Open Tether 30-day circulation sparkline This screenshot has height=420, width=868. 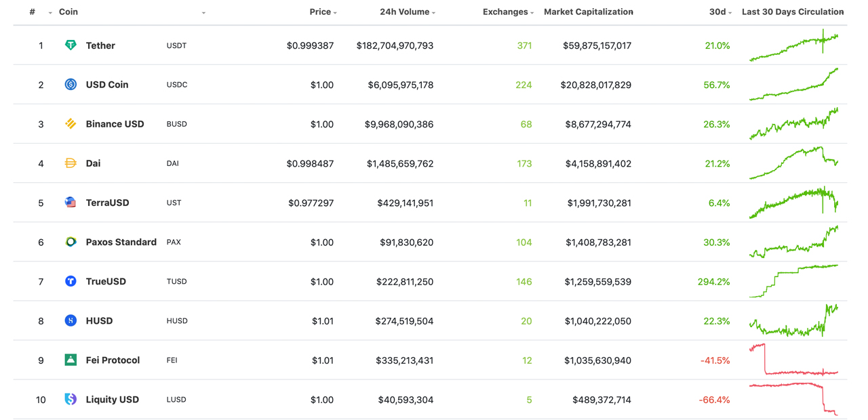coord(793,45)
